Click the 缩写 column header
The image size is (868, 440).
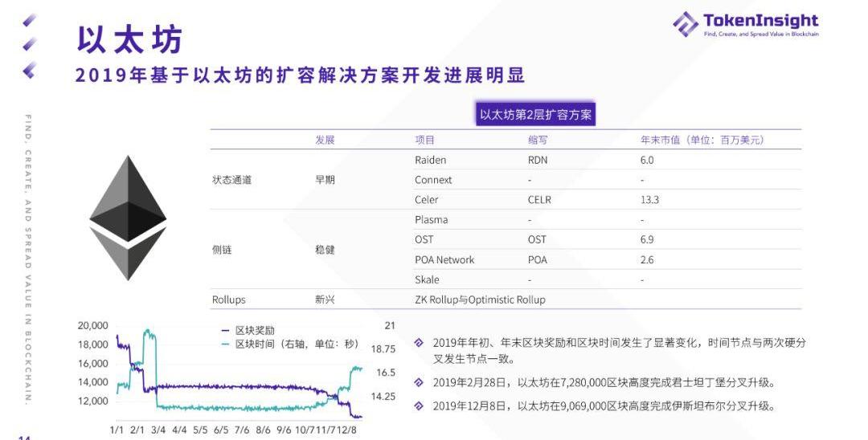(x=538, y=140)
